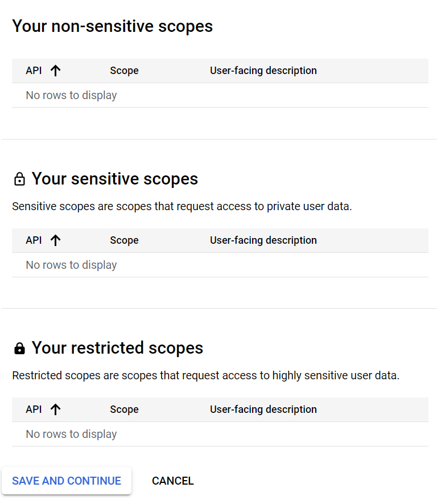This screenshot has width=437, height=504.
Task: Sort non-sensitive scopes by API column header
Action: [x=34, y=71]
